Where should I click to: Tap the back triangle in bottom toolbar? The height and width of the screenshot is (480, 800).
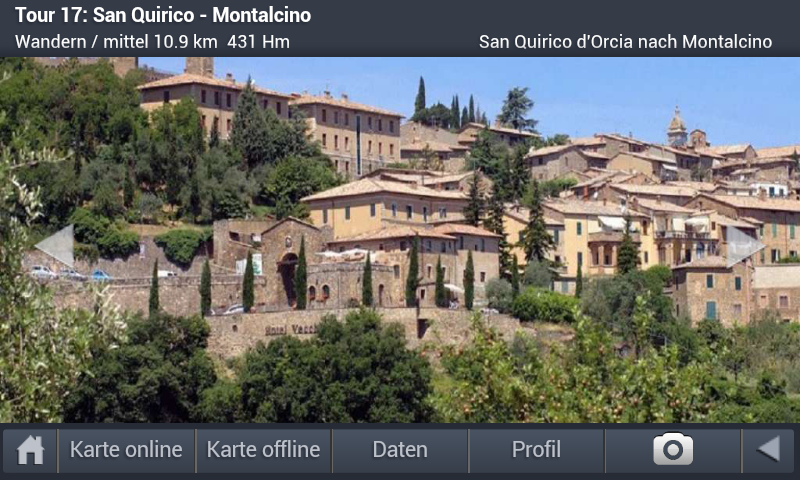click(768, 450)
